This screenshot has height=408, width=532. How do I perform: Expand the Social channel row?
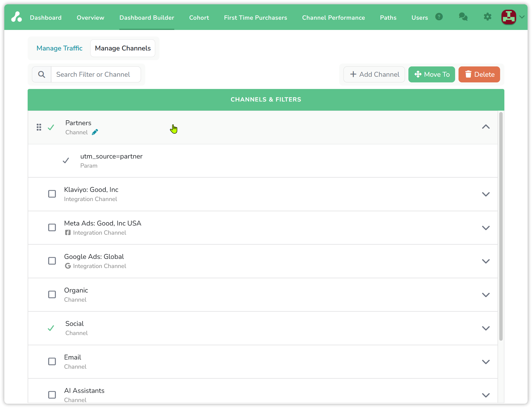486,328
